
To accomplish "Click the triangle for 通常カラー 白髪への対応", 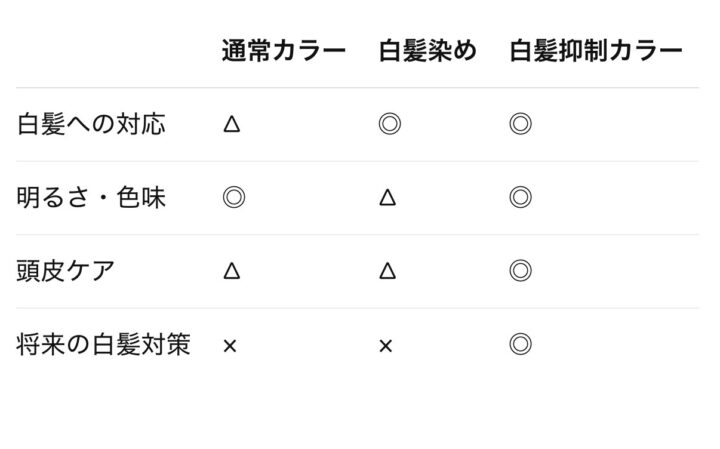I will [232, 124].
